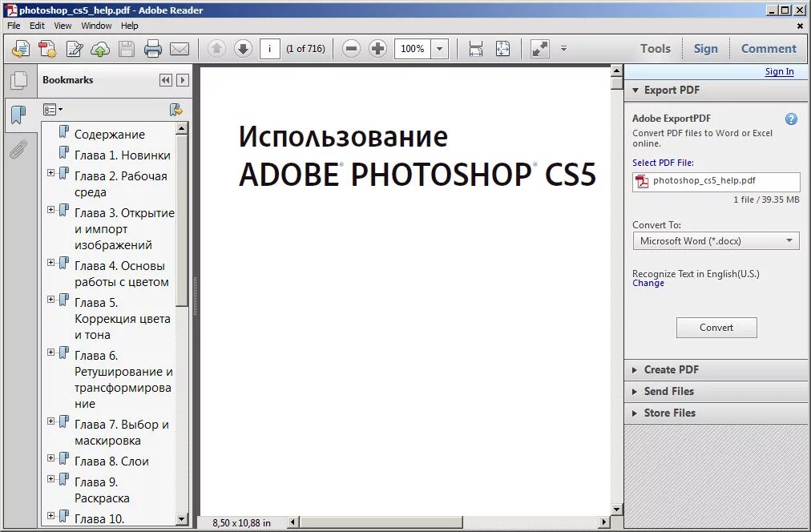Click the Change language link
Viewport: 811px width, 532px height.
coord(648,284)
